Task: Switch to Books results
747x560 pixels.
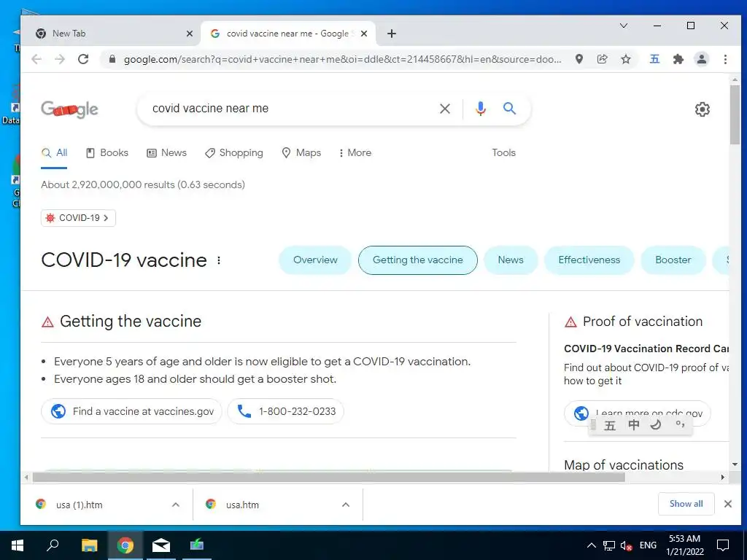Action: pos(107,153)
